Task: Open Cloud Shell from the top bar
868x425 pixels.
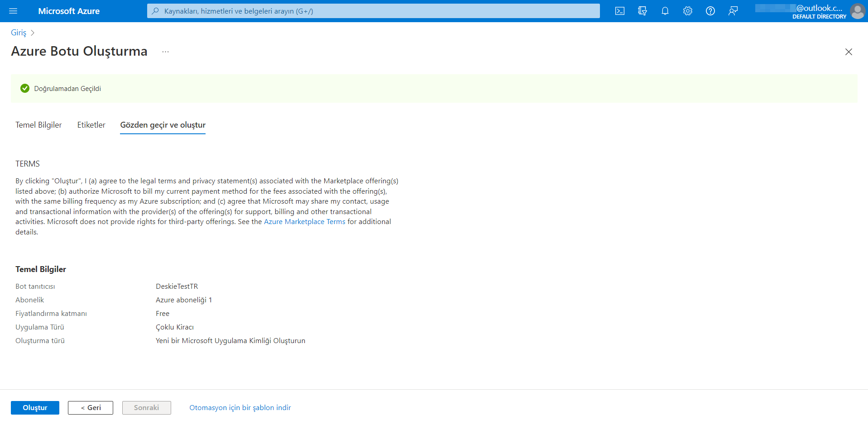Action: [x=620, y=11]
